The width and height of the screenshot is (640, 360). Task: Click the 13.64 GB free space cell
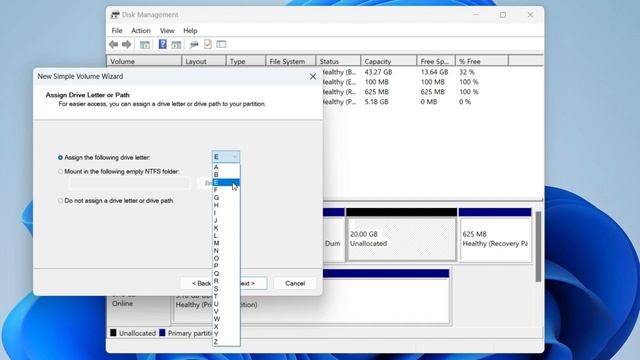pos(434,72)
